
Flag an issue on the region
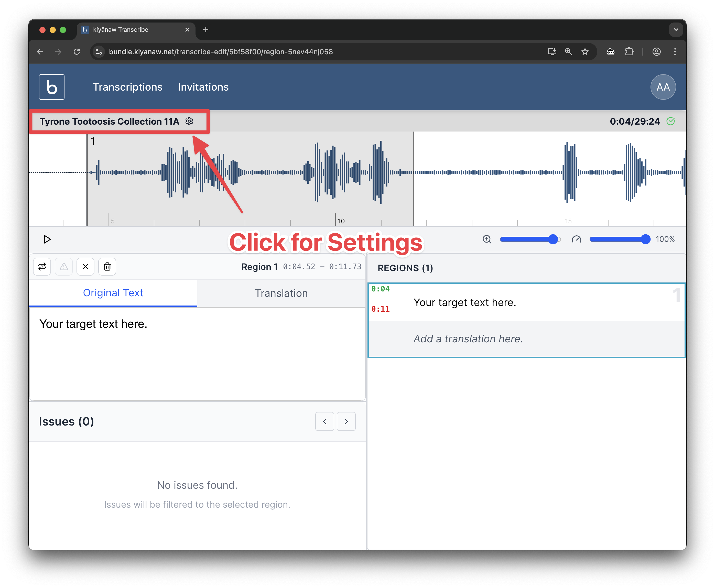[64, 267]
